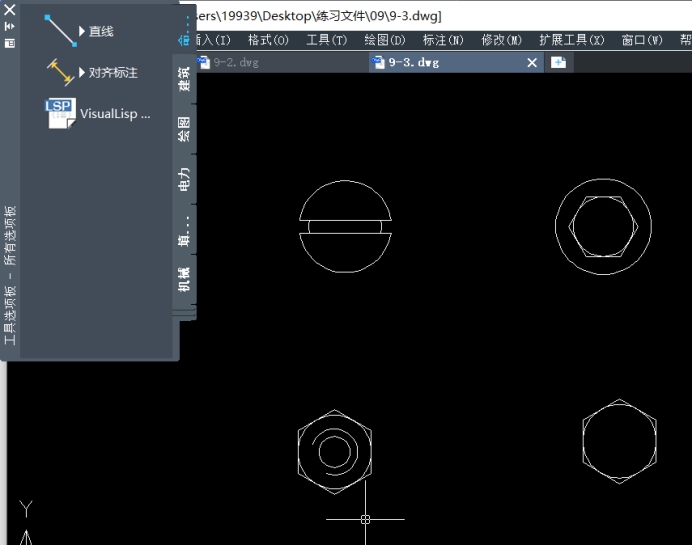
Task: Launch the VisualLisp tool icon
Action: tap(60, 114)
